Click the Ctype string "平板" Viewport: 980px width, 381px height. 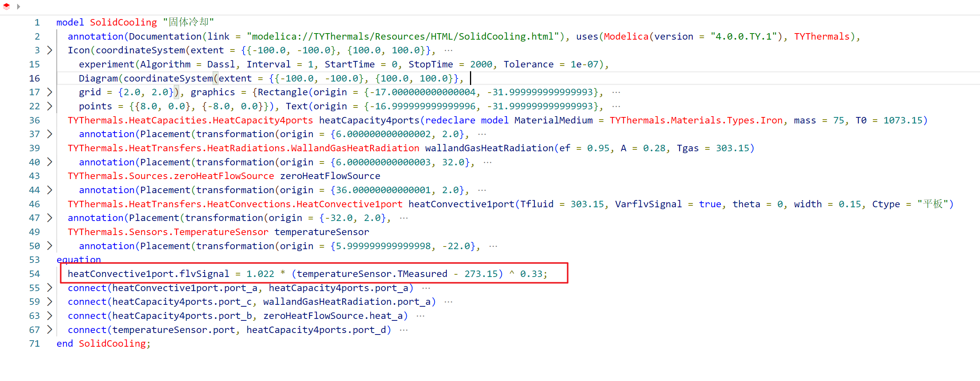click(x=932, y=204)
